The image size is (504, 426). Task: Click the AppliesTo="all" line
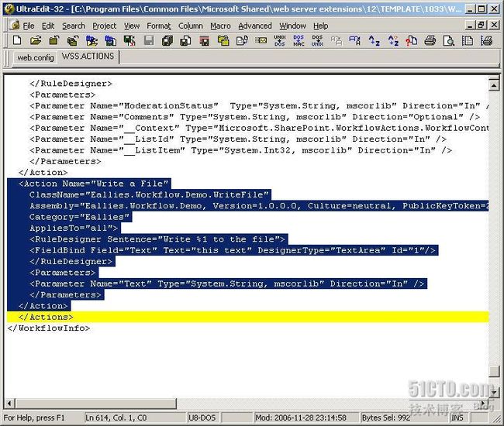(74, 228)
